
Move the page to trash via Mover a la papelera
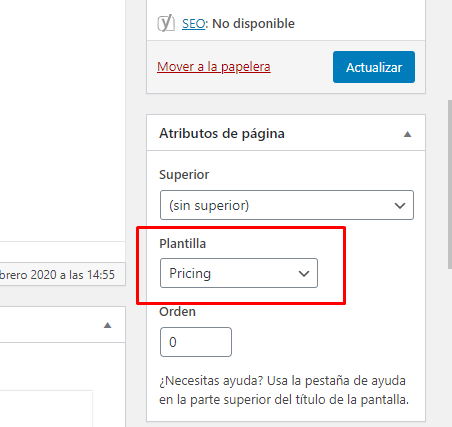(214, 67)
